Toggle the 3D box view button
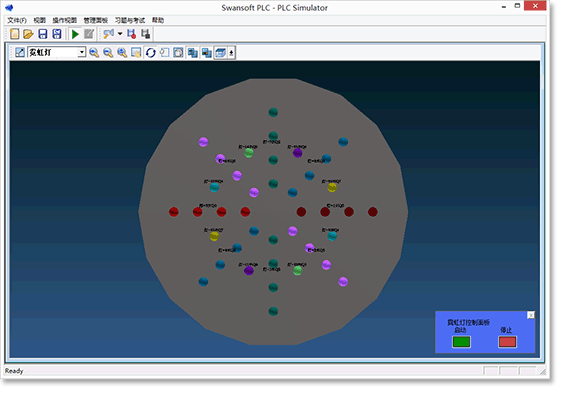566x395 pixels. 220,53
